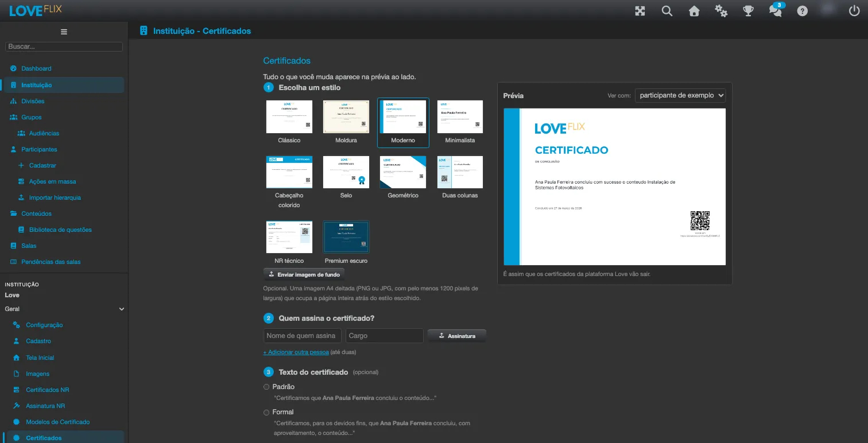This screenshot has height=443, width=868.
Task: Click the Divisões hierarchy icon in the sidebar
Action: pyautogui.click(x=13, y=101)
